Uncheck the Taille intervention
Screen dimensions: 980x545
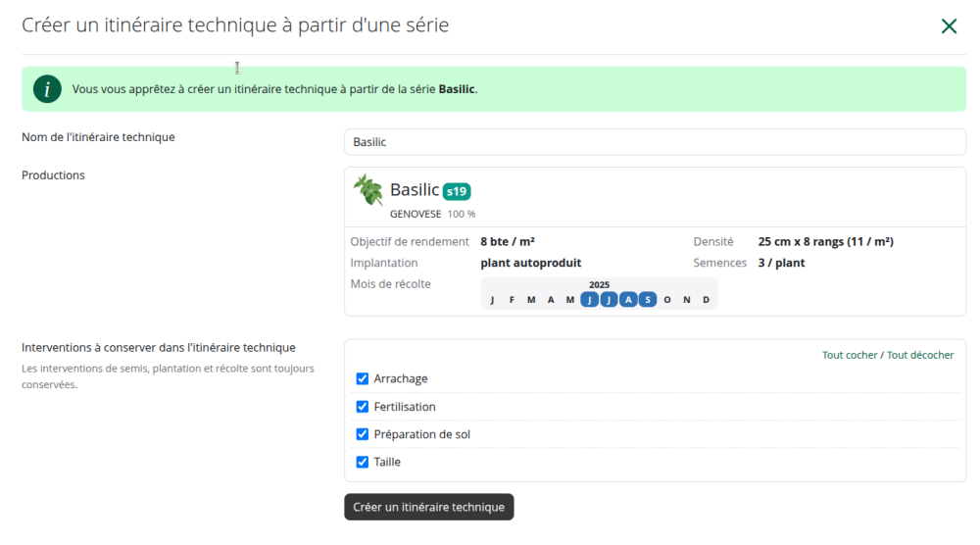coord(363,462)
